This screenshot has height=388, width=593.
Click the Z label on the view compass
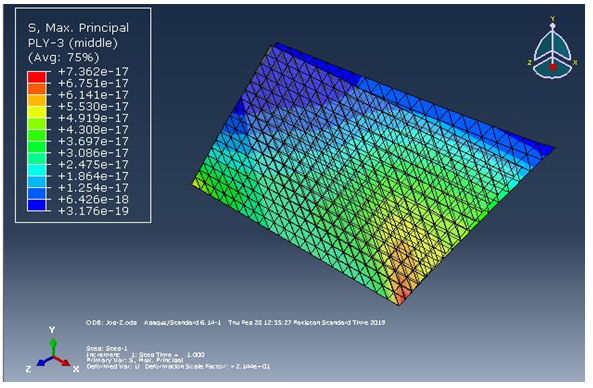click(529, 62)
